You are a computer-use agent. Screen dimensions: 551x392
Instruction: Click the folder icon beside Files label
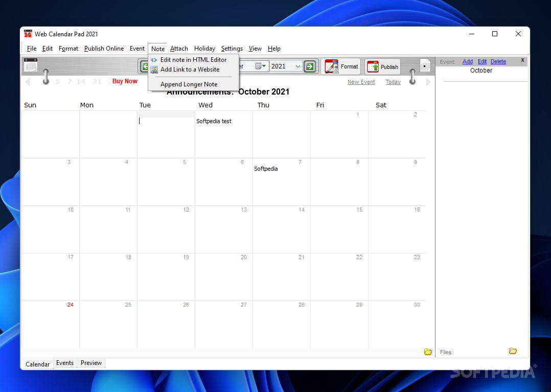point(513,351)
